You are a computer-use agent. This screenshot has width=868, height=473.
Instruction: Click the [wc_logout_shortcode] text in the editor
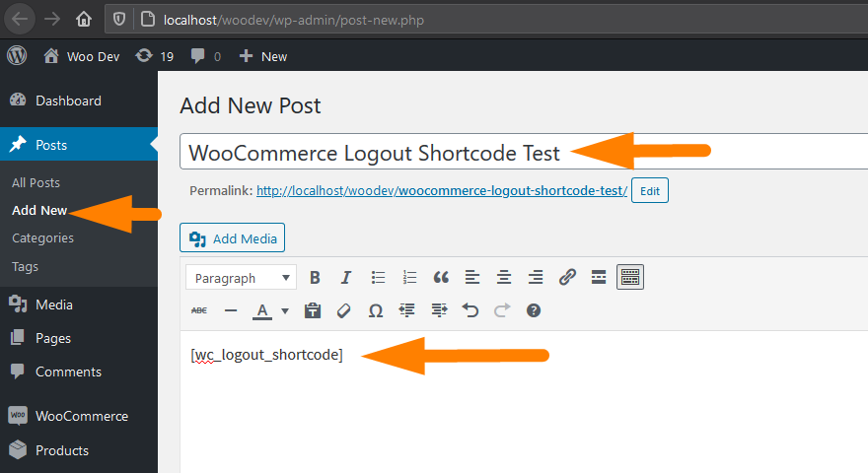pyautogui.click(x=267, y=355)
